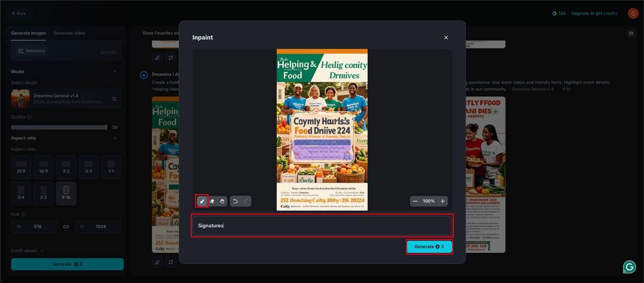Viewport: 644px width, 283px height.
Task: Select the inpaint brush tool
Action: (x=201, y=201)
